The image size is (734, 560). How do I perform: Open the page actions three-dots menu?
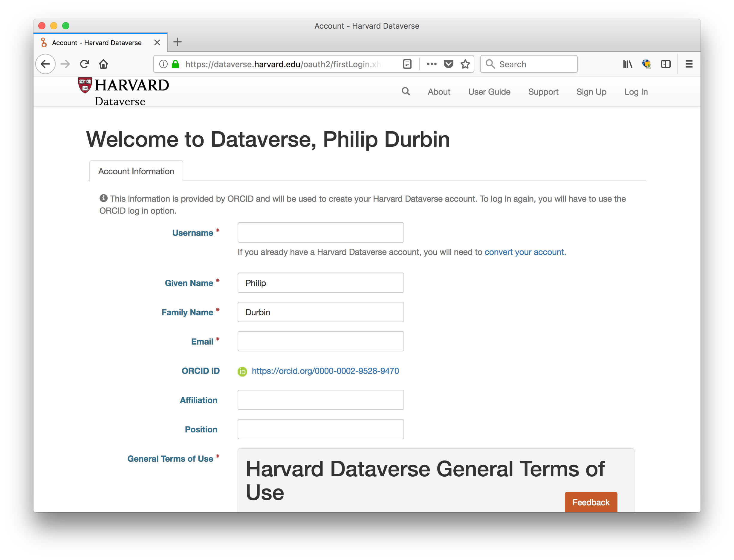point(432,64)
